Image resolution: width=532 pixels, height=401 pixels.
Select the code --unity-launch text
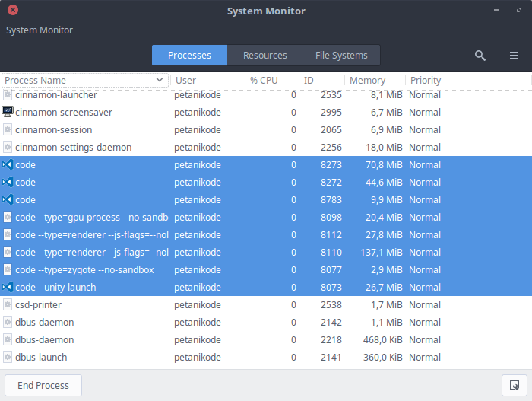(55, 287)
